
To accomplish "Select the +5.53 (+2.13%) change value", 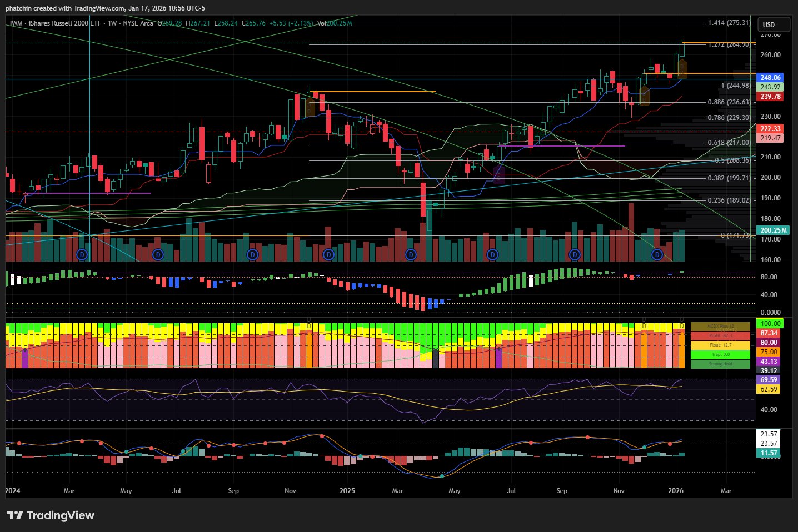I will pyautogui.click(x=291, y=23).
